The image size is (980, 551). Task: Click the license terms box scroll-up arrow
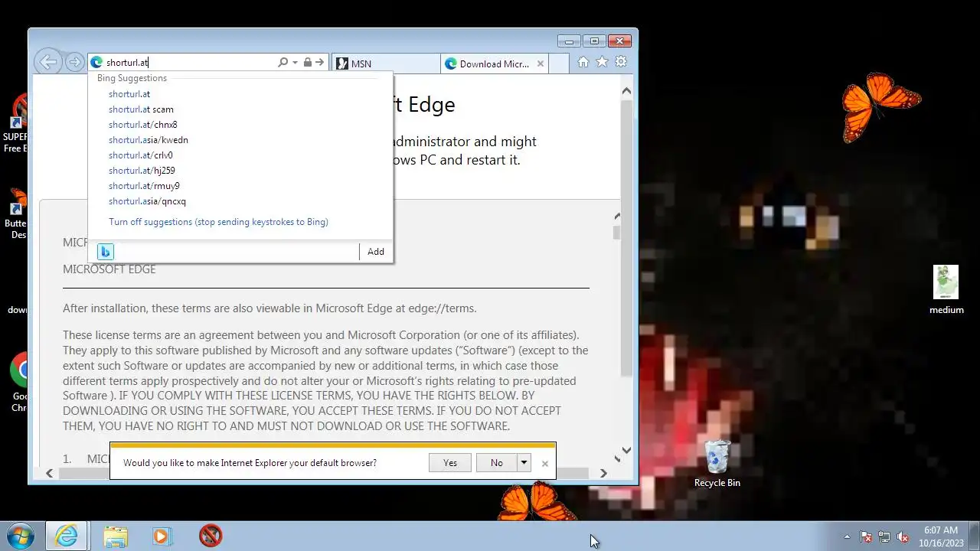[616, 217]
